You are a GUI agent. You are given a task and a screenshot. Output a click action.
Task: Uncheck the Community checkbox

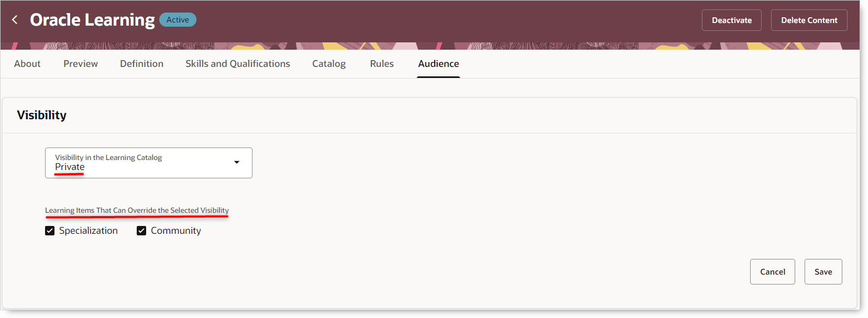point(141,231)
